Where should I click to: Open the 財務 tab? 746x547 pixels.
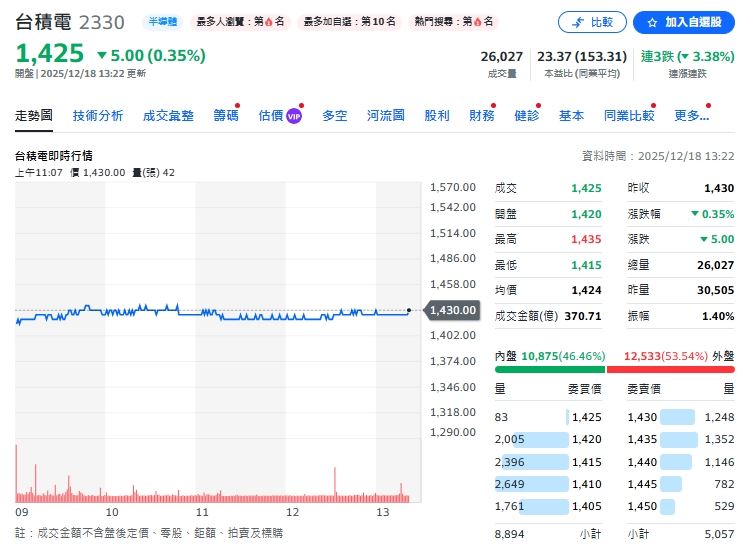tap(481, 116)
